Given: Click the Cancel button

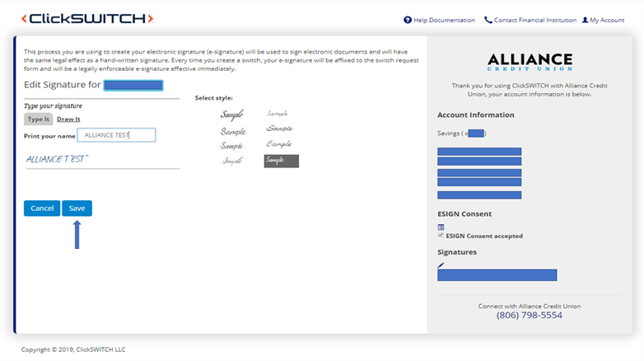Looking at the screenshot, I should coord(42,208).
